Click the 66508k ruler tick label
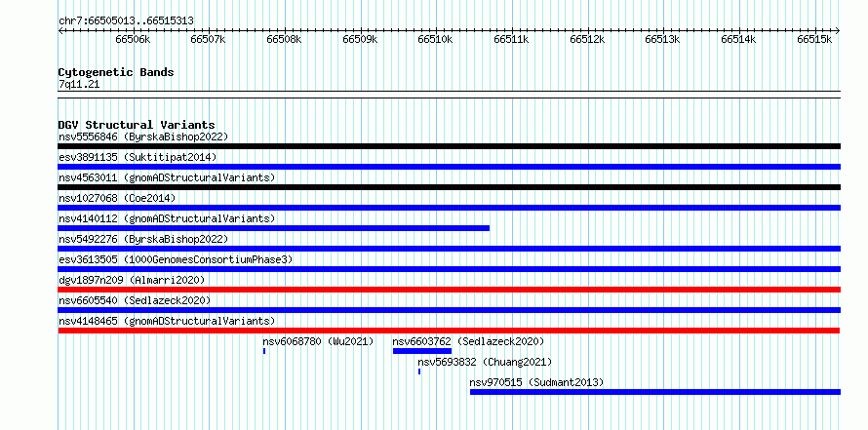This screenshot has height=430, width=868. [x=284, y=39]
